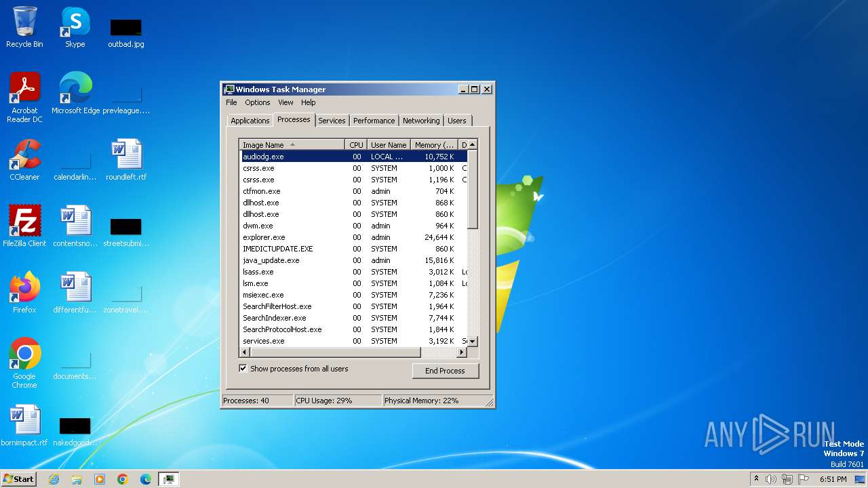Select the java_update.exe process
Viewport: 868px width, 488px height.
pos(353,260)
